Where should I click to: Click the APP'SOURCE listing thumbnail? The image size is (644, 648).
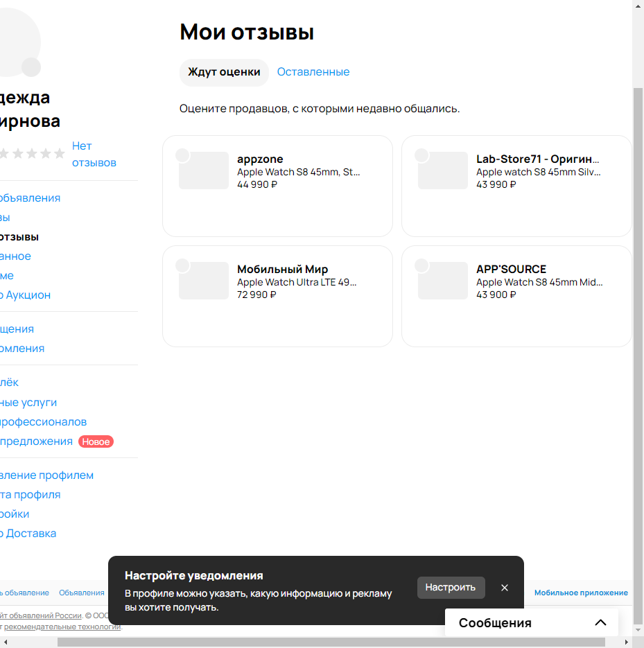443,281
